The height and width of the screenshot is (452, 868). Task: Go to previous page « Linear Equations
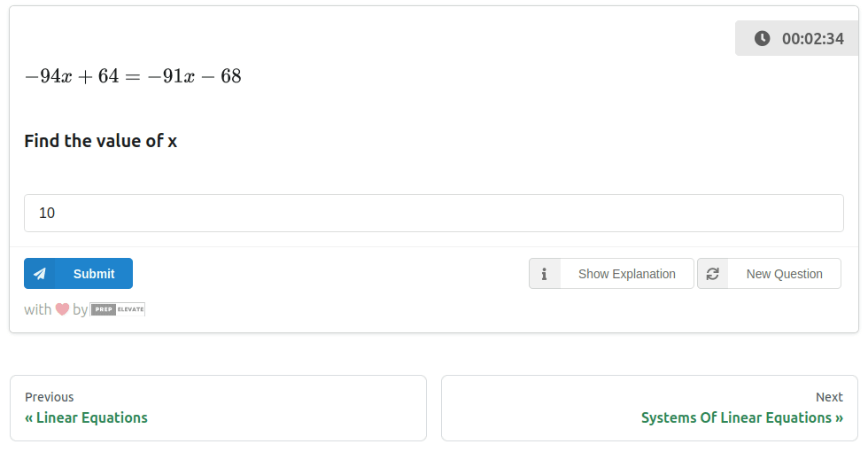click(87, 417)
